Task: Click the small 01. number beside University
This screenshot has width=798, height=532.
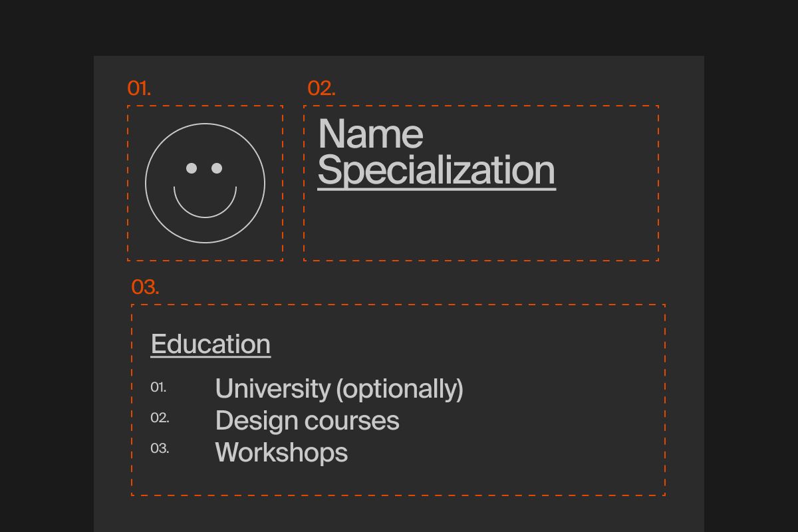Action: 158,387
